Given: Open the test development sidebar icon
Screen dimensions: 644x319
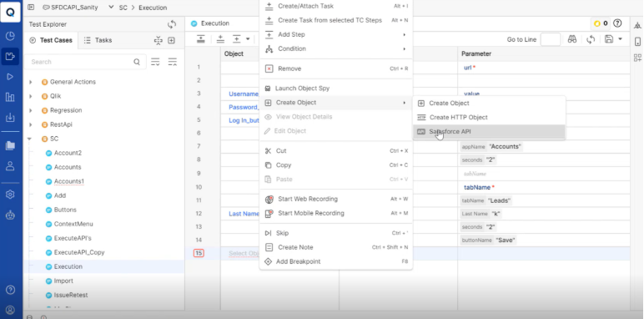Looking at the screenshot, I should 10,56.
